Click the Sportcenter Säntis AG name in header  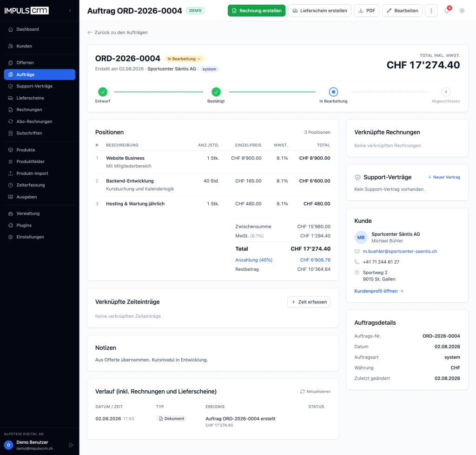(x=172, y=69)
